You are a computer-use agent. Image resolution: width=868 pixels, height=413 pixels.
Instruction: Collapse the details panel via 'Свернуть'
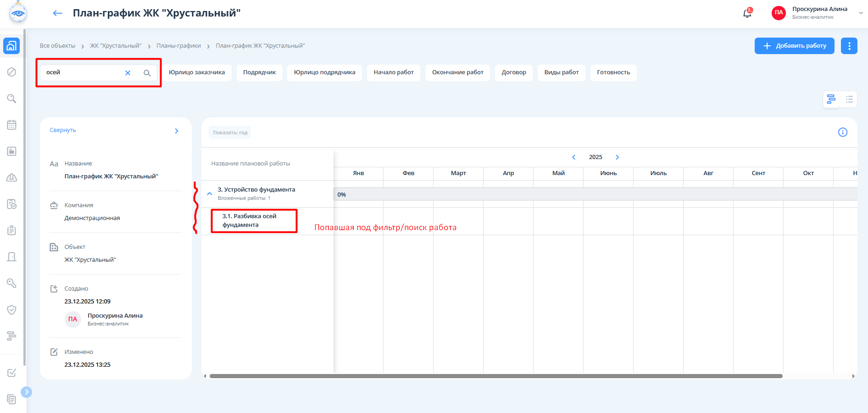click(63, 130)
